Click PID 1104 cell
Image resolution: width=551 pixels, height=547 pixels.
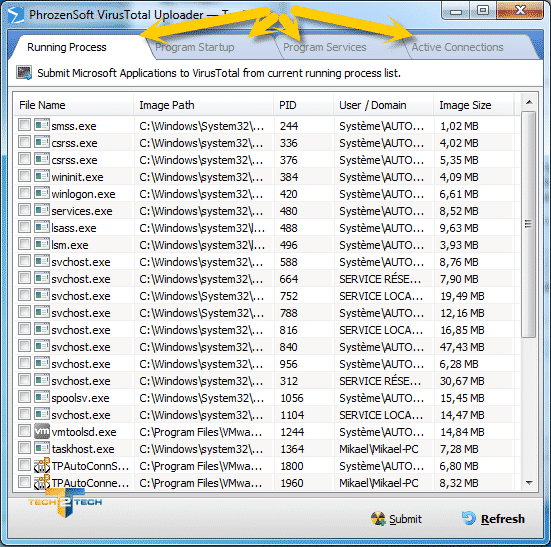point(292,415)
